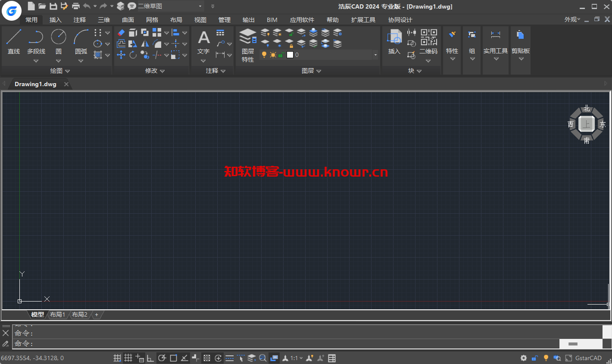
Task: Switch to the 插入 ribbon tab
Action: coord(56,20)
